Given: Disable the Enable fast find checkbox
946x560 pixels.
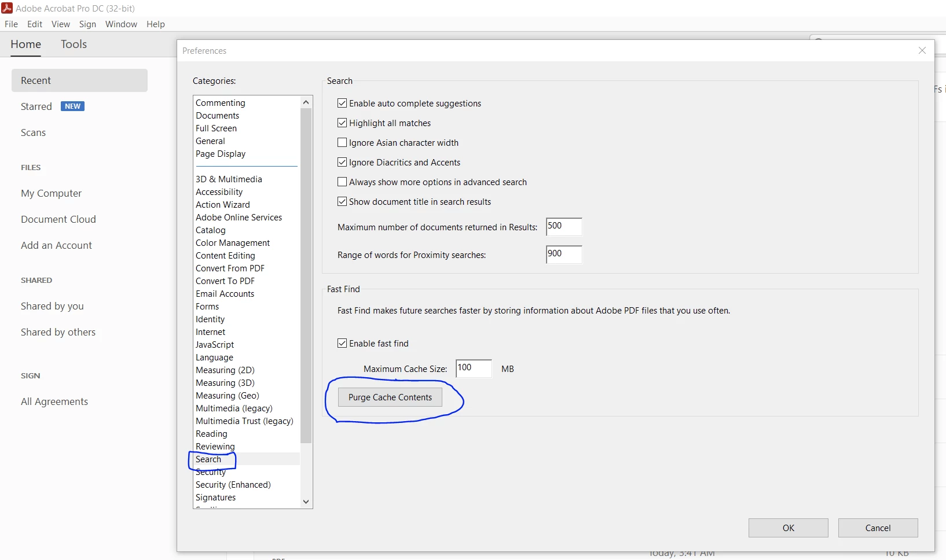Looking at the screenshot, I should (x=342, y=343).
